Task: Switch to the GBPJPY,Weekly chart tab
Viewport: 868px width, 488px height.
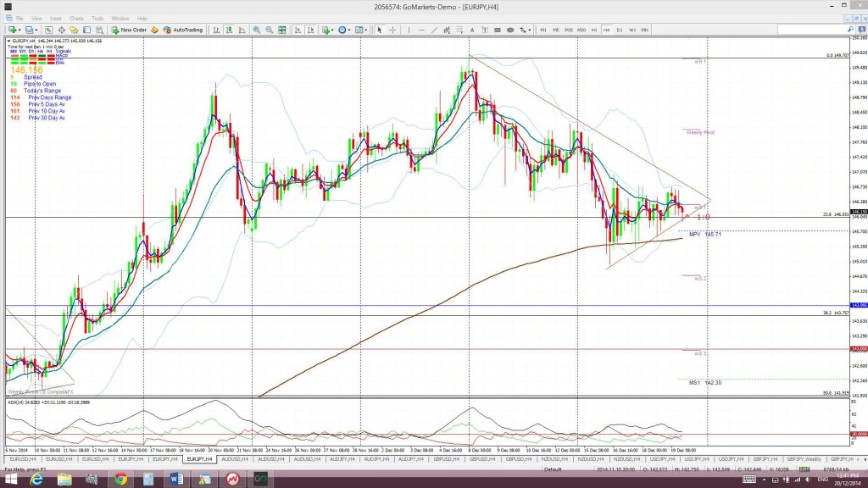Action: 804,459
